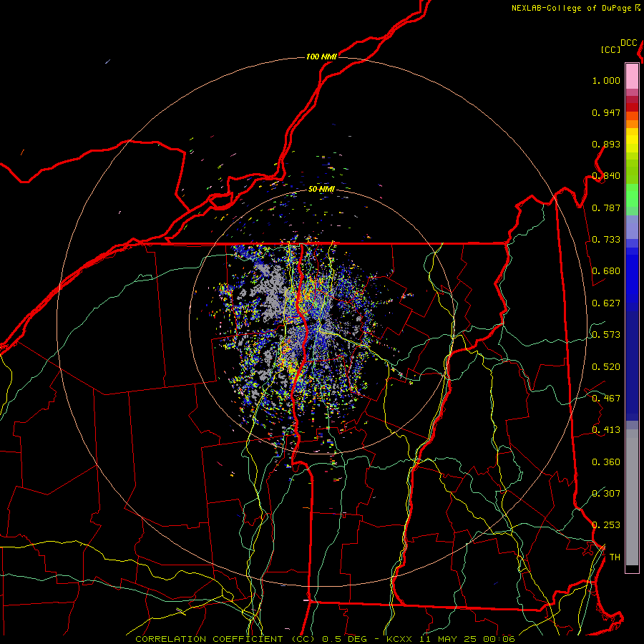Pick the pink swatch beside 1.000
Screen dimensions: 644x644
point(632,77)
